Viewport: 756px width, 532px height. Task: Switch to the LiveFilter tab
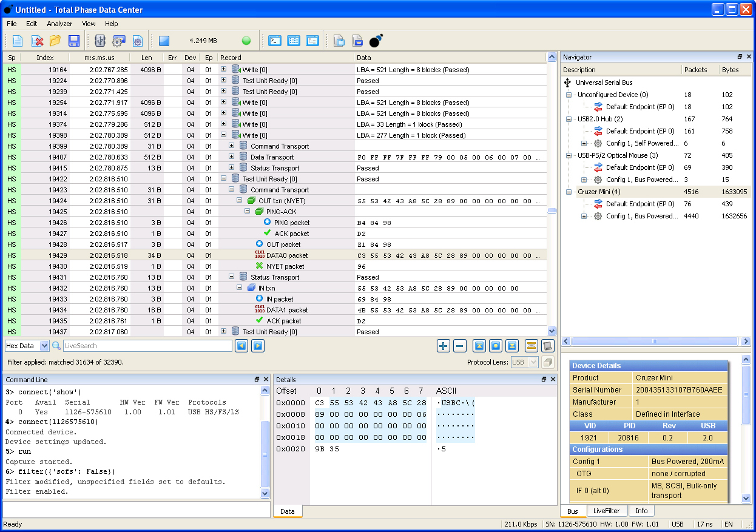(x=607, y=511)
